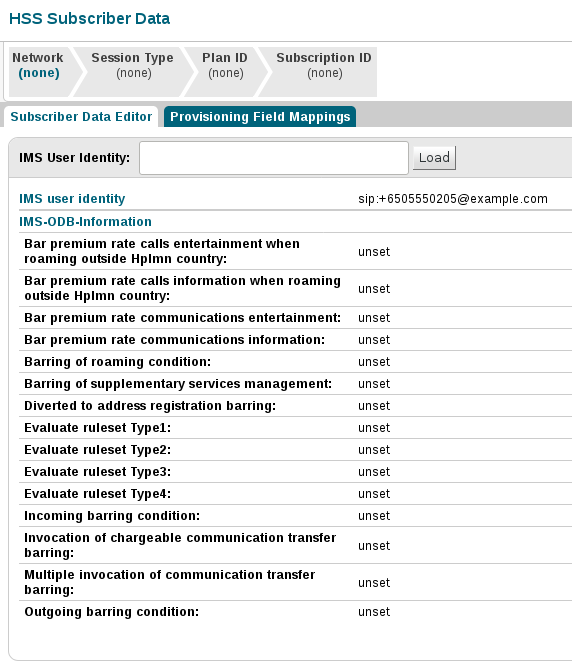Screen dimensions: 572x665
Task: Click Evaluate ruleset Type2 label
Action: pyautogui.click(x=98, y=450)
